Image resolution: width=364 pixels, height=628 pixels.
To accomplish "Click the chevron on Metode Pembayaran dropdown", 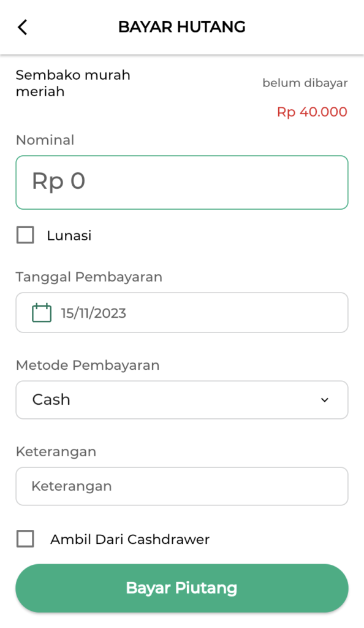I will [325, 400].
